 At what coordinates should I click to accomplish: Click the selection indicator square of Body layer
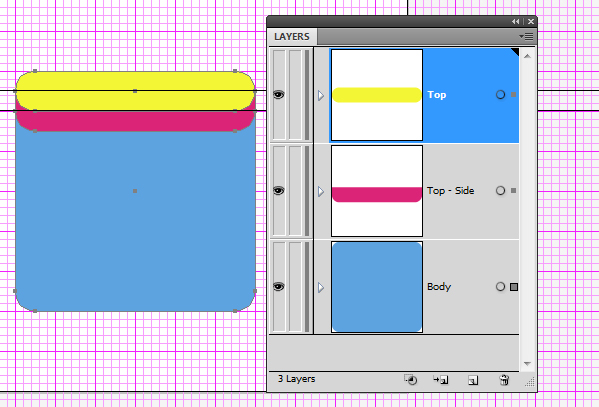pos(514,287)
